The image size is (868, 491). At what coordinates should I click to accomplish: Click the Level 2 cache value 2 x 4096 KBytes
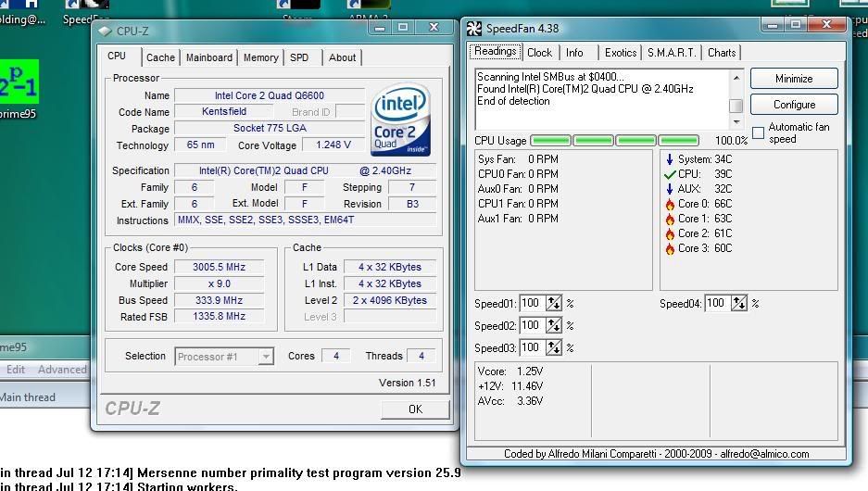coord(390,300)
